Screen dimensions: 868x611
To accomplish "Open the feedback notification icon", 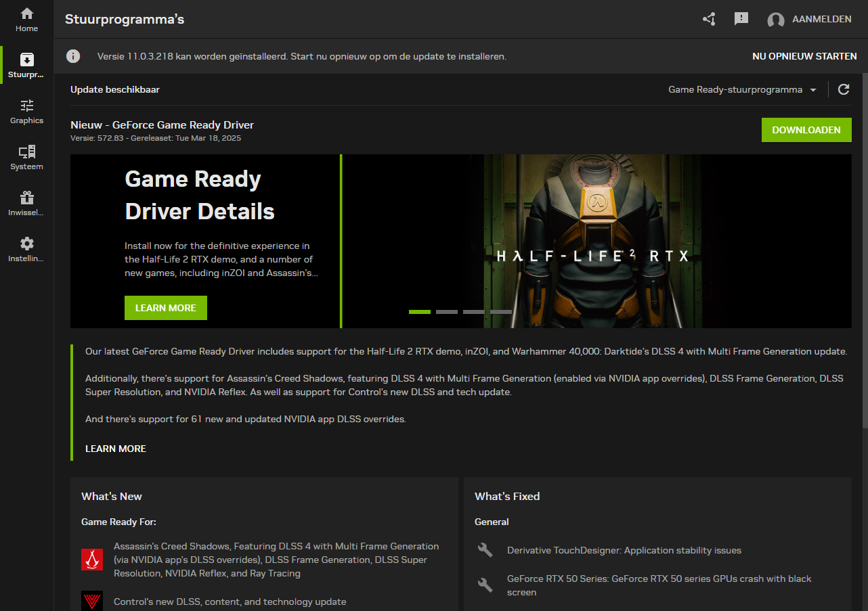I will 741,19.
